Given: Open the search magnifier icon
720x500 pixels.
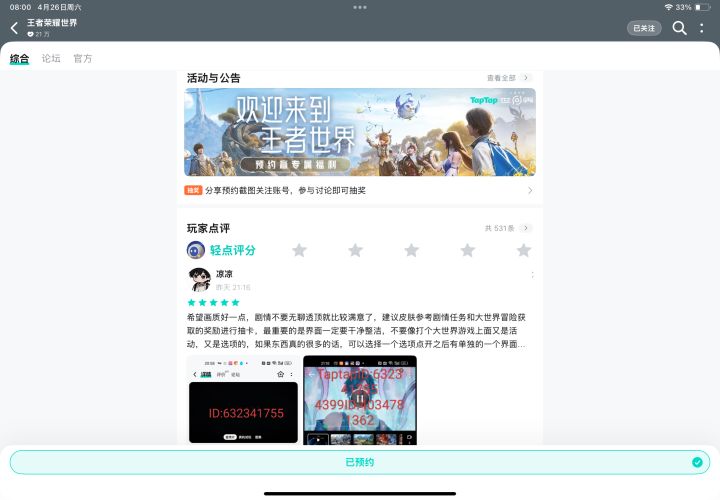Looking at the screenshot, I should pyautogui.click(x=679, y=28).
